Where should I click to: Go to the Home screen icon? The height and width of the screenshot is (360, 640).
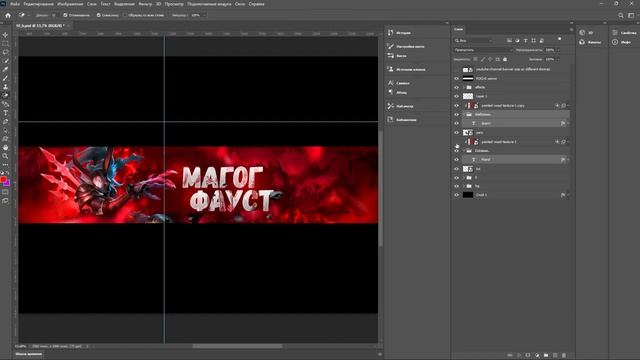[8, 15]
